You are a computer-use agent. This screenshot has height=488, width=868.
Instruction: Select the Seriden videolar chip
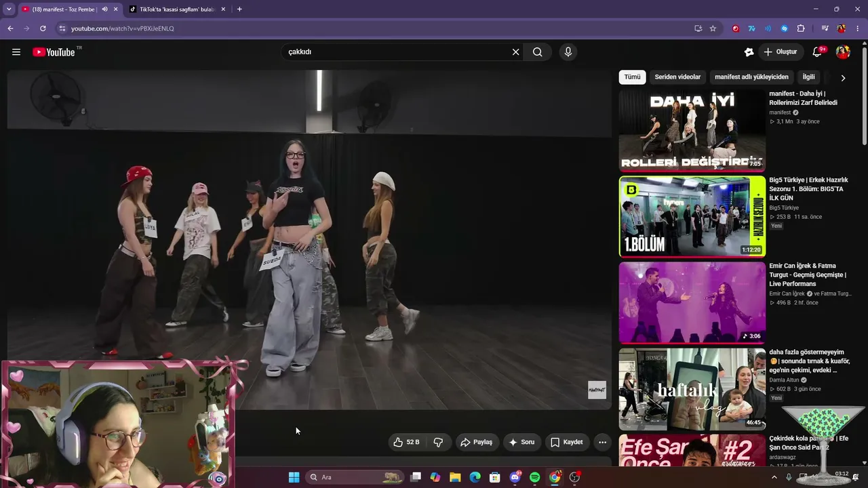677,77
